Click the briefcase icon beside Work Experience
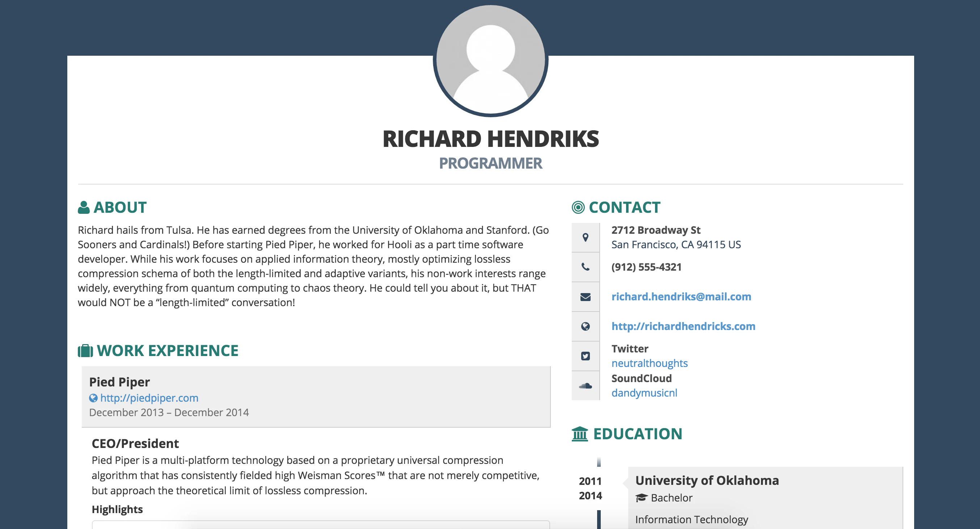The height and width of the screenshot is (529, 980). pos(85,351)
